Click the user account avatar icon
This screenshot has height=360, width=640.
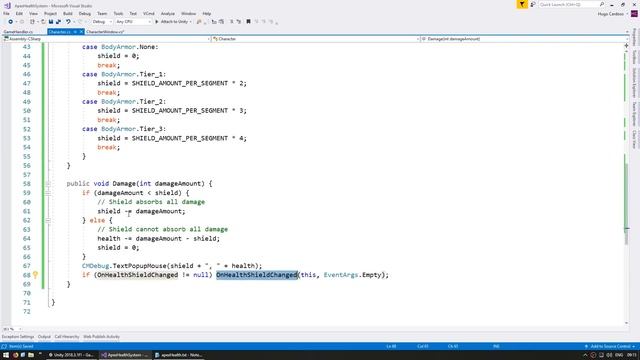pyautogui.click(x=634, y=14)
